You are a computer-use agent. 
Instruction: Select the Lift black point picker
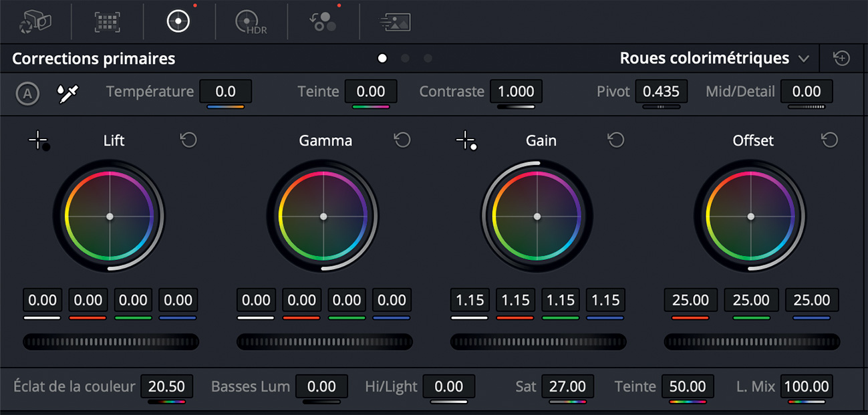point(39,141)
